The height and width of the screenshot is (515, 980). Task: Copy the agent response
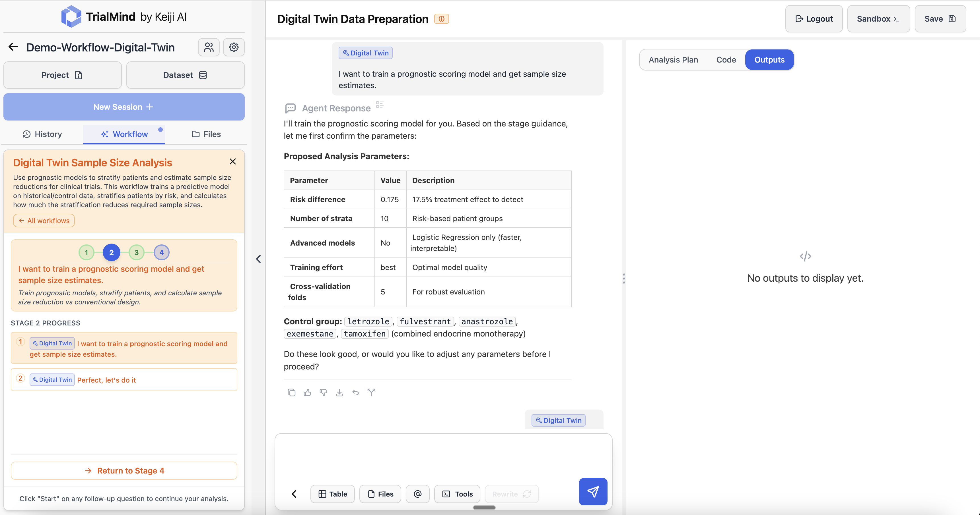coord(291,393)
